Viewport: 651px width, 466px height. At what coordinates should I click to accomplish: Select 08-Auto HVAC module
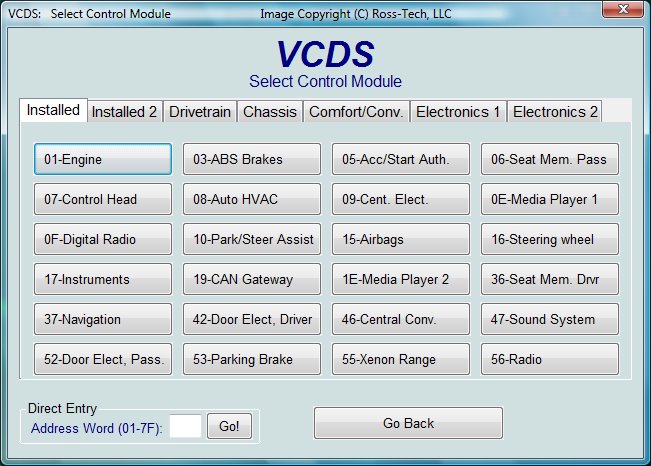252,199
